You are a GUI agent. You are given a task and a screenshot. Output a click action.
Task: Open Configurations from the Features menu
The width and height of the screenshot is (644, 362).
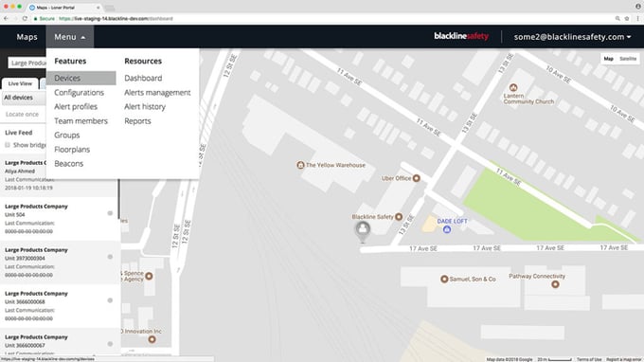(79, 93)
